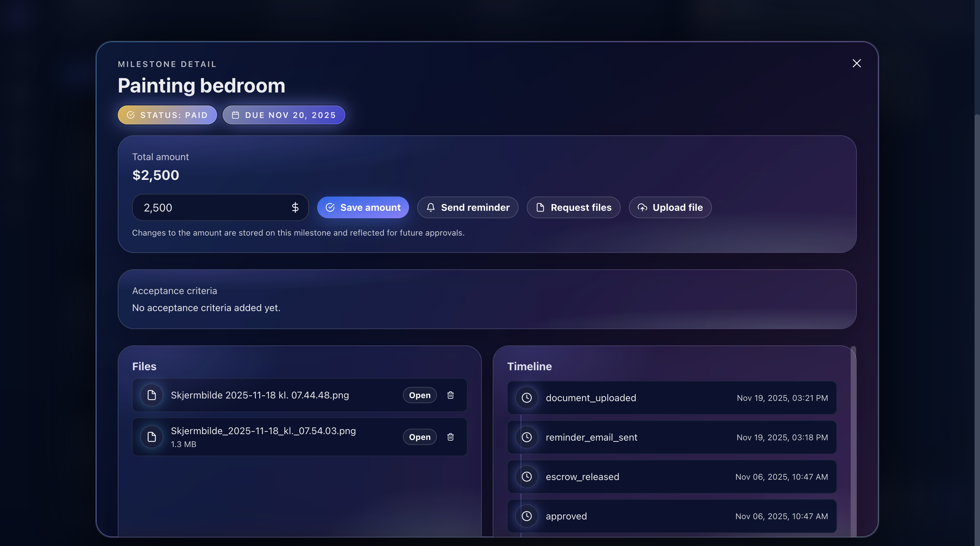Open the first screenshot file
Image resolution: width=980 pixels, height=546 pixels.
coord(420,395)
